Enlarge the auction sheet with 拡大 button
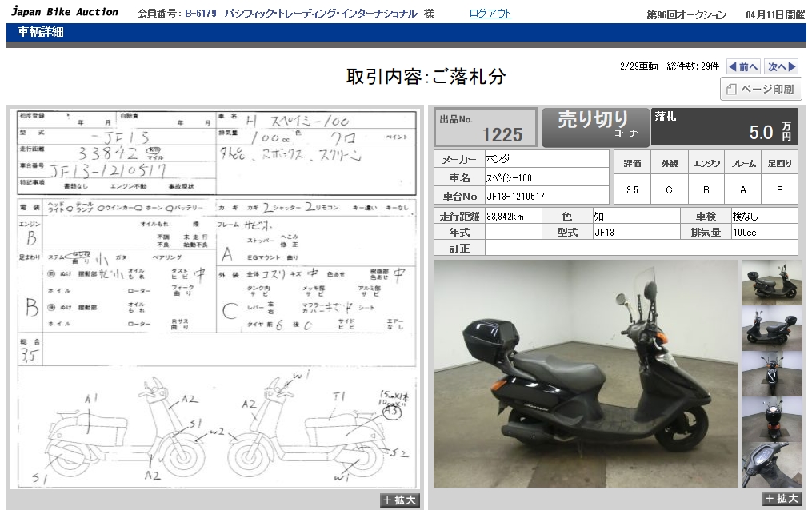 point(399,500)
